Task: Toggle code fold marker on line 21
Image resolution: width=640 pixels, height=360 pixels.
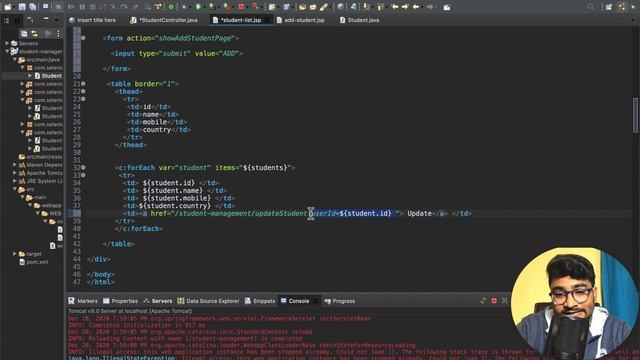Action: tap(83, 84)
